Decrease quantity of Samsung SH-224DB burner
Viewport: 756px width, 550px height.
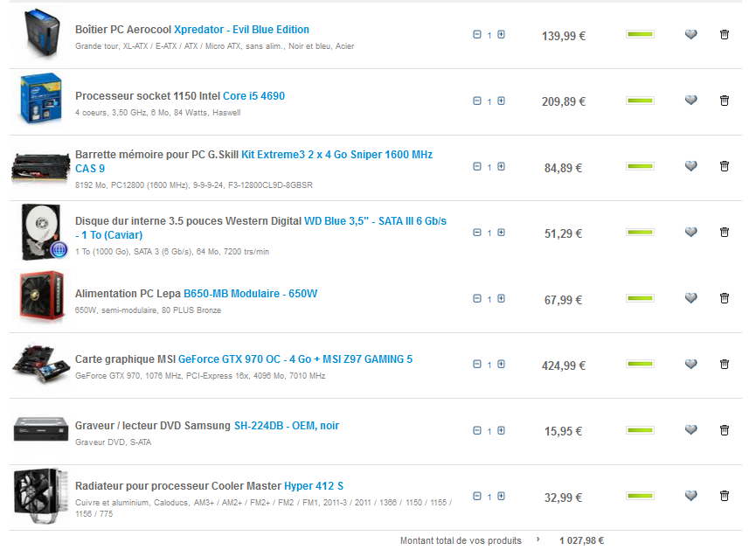click(x=477, y=430)
